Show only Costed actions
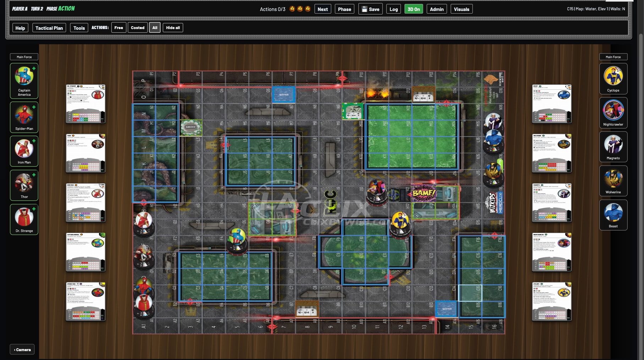This screenshot has width=644, height=360. tap(137, 28)
